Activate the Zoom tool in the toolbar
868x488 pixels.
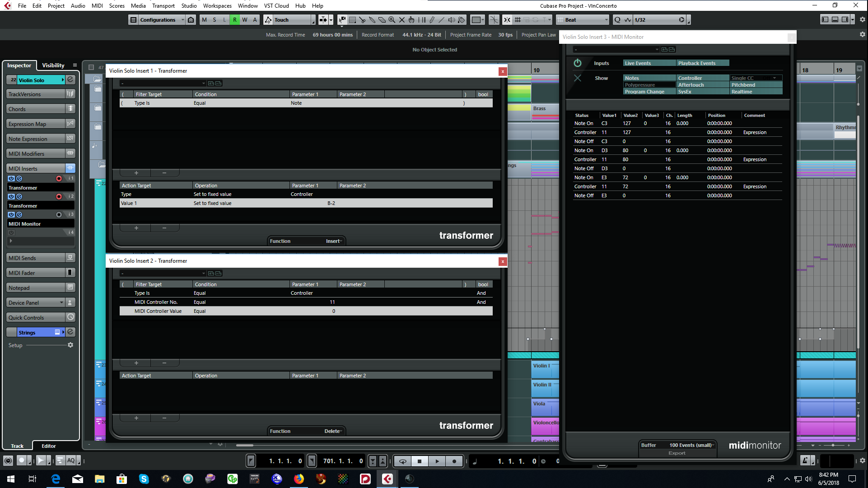pyautogui.click(x=392, y=20)
